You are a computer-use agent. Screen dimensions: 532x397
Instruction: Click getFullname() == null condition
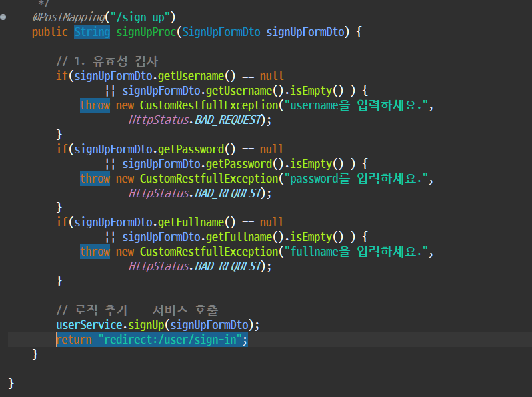tap(221, 222)
